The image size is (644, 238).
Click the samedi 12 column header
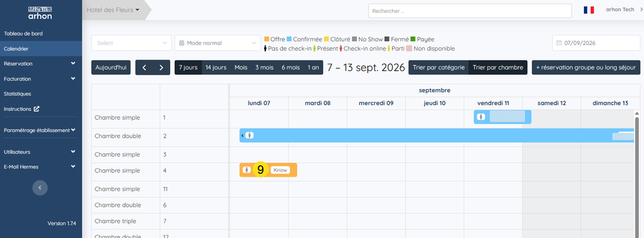[552, 103]
